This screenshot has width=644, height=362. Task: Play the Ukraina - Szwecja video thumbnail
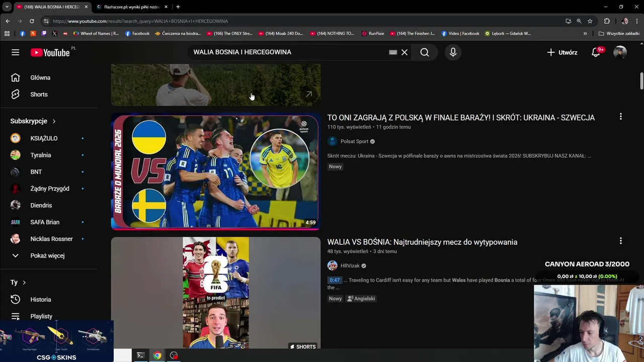pyautogui.click(x=215, y=172)
